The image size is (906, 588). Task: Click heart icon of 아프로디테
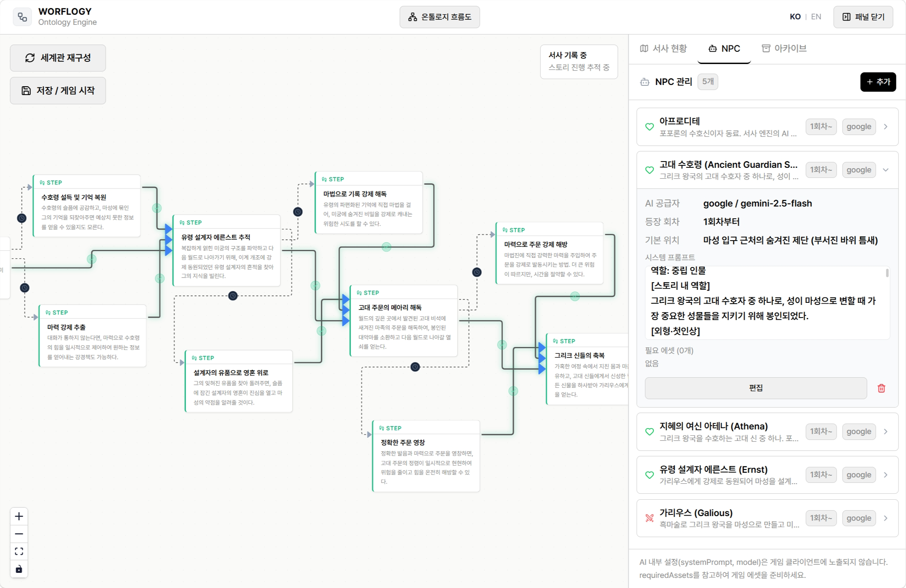tap(650, 127)
